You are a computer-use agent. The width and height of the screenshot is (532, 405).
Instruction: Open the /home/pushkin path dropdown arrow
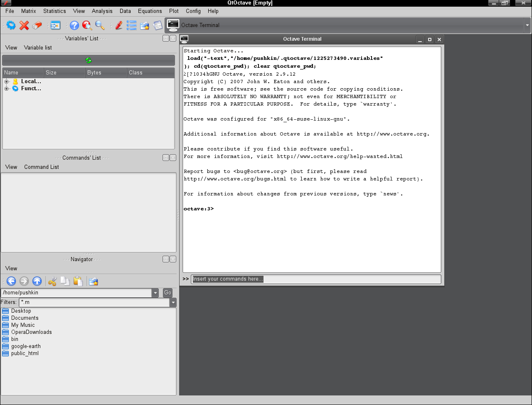click(155, 293)
